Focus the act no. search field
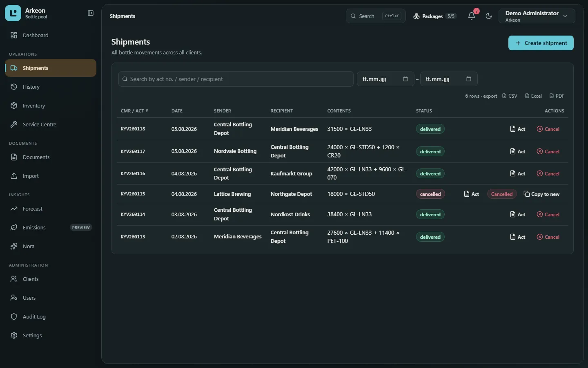 click(x=236, y=79)
